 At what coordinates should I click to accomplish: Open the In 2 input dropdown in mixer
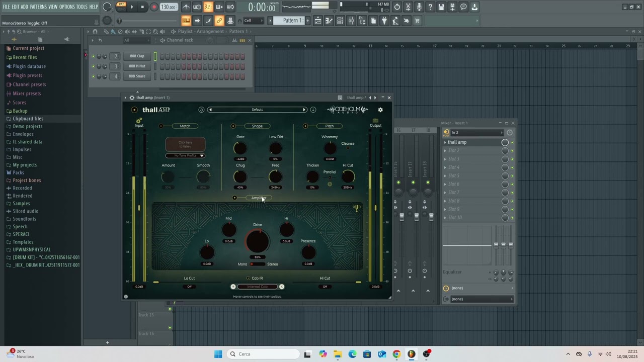tap(476, 132)
